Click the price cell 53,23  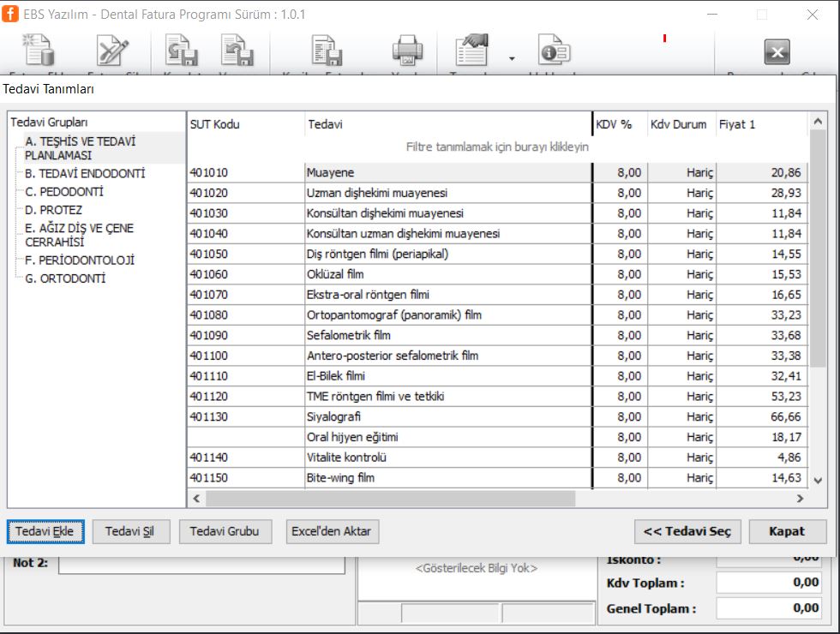click(762, 396)
